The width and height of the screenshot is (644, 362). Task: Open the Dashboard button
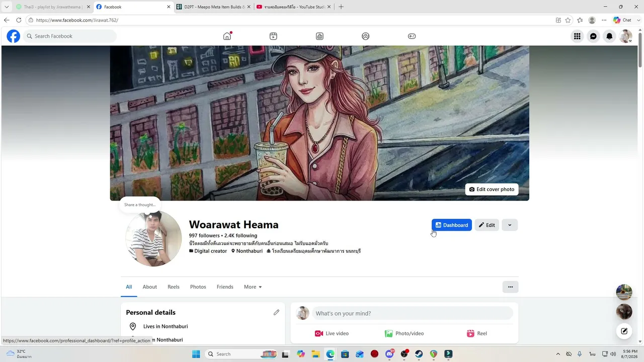[452, 225]
